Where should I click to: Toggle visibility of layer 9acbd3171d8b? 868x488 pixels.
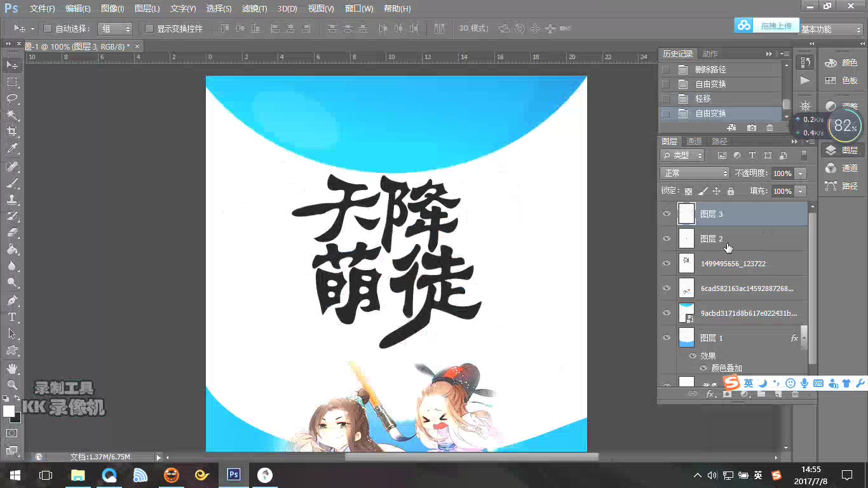(667, 313)
